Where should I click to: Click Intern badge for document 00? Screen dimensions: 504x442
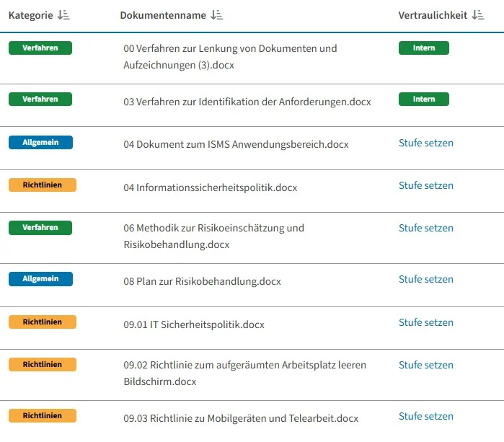pos(423,48)
